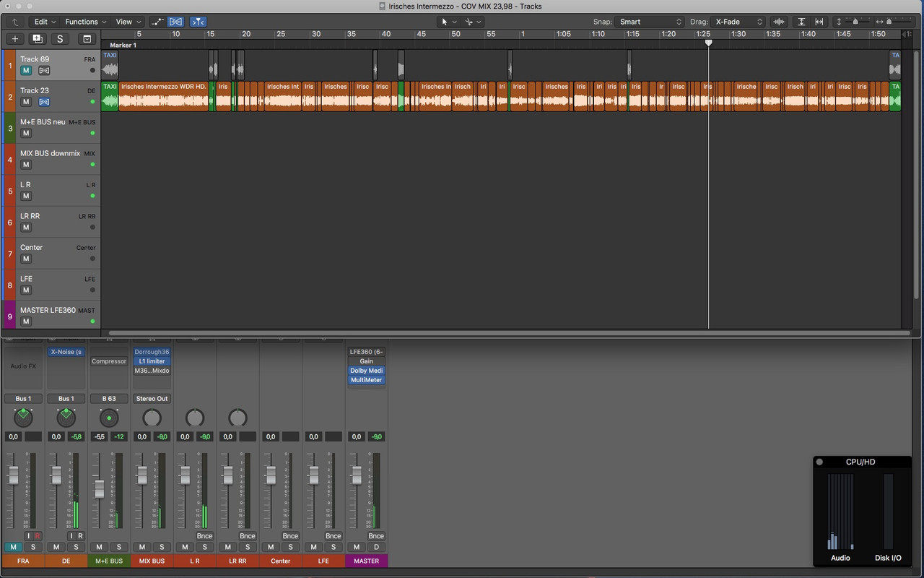Open the MultiMeter plug-in on the MASTER strip
The image size is (924, 578).
coord(366,380)
